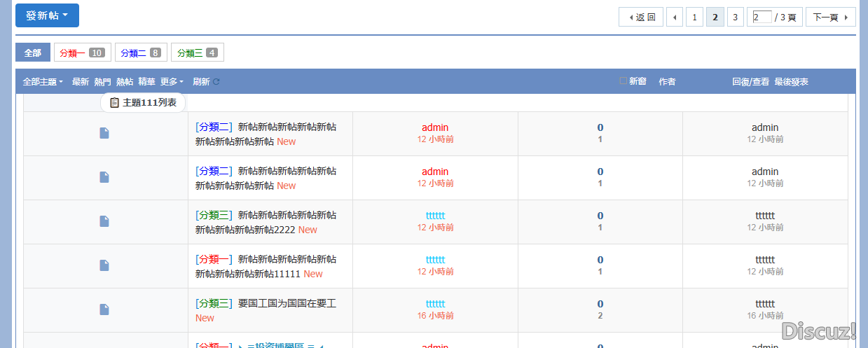Click thread icon of 要国工国为国国在要工 row
This screenshot has height=348, width=868.
point(104,309)
